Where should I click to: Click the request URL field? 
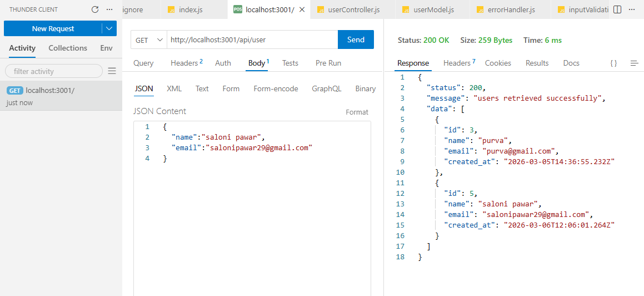click(252, 40)
